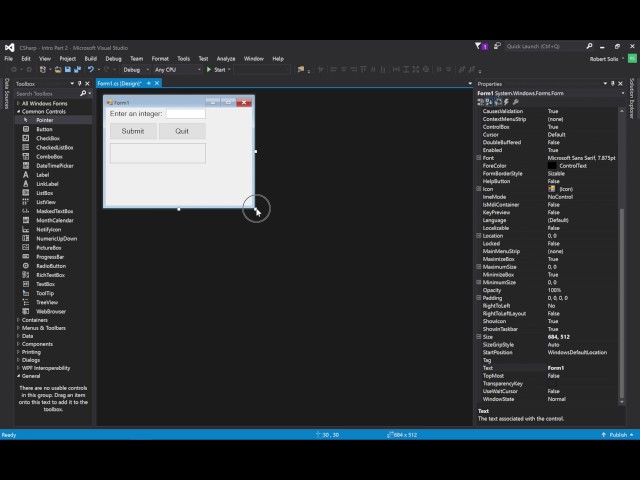Viewport: 640px width, 480px height.
Task: Close the Toolbox panel
Action: point(87,84)
